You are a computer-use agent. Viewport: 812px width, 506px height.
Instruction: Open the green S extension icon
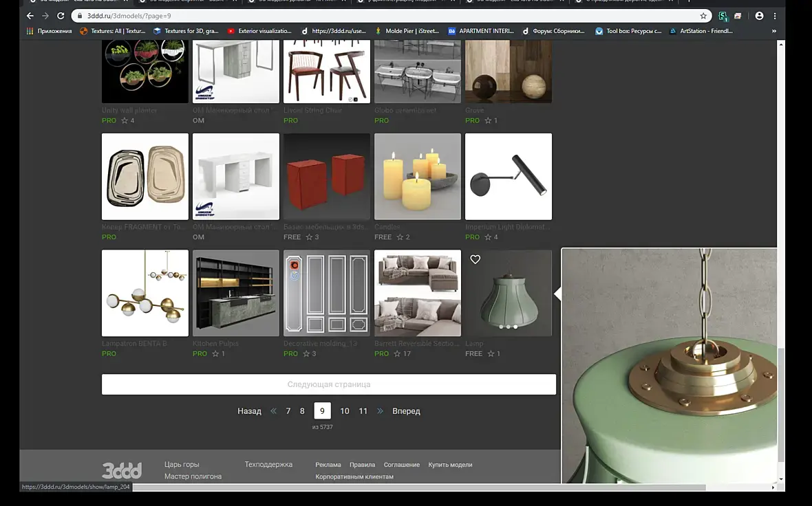click(x=723, y=16)
